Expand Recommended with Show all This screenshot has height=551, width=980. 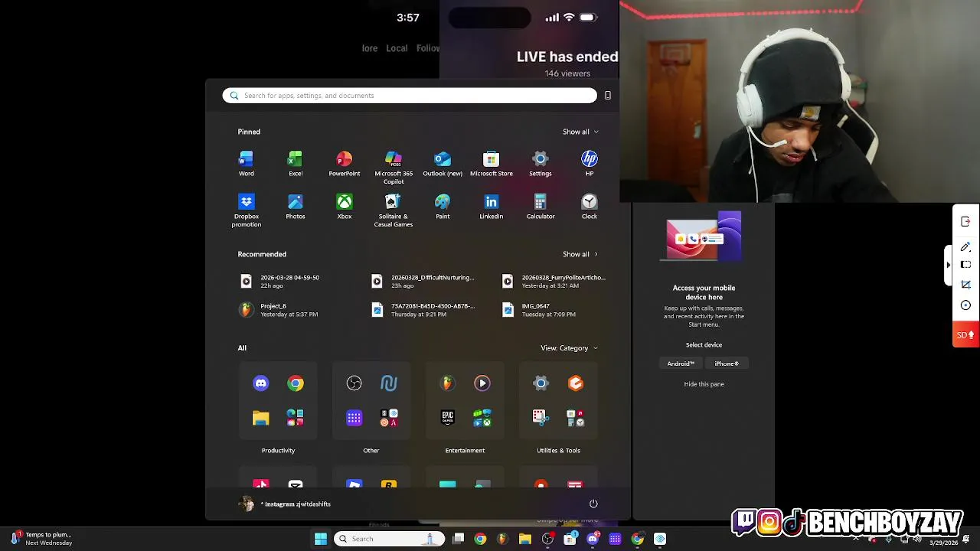pyautogui.click(x=580, y=254)
